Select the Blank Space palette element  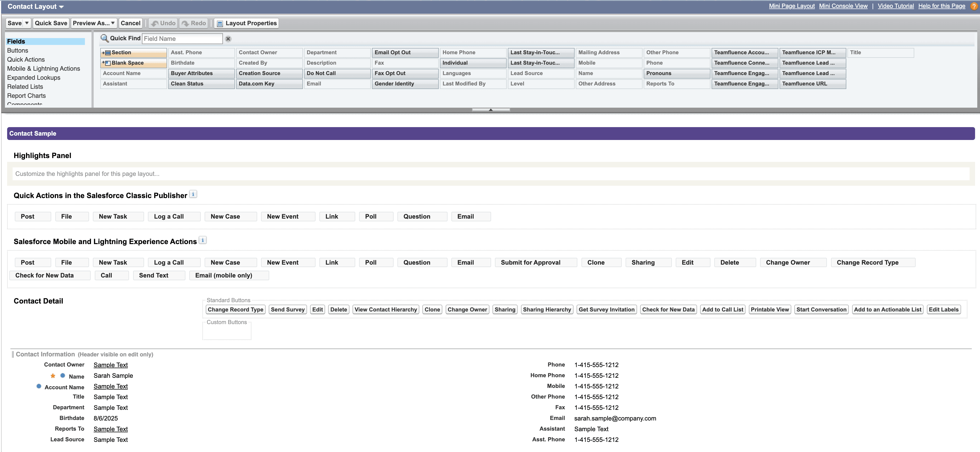[x=133, y=63]
